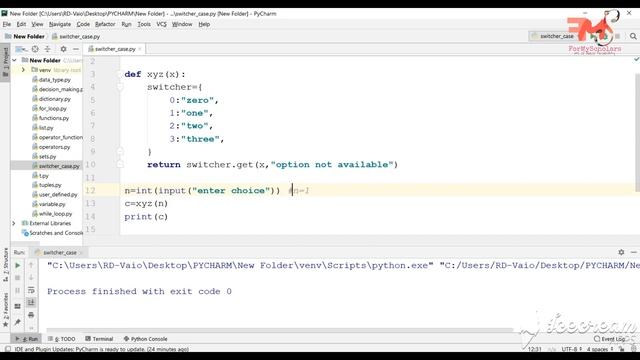Click UTF-8 encoding in status bar

[571, 349]
